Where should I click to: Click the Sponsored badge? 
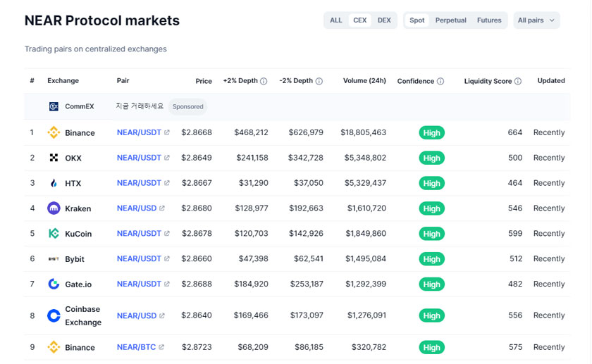click(x=187, y=106)
